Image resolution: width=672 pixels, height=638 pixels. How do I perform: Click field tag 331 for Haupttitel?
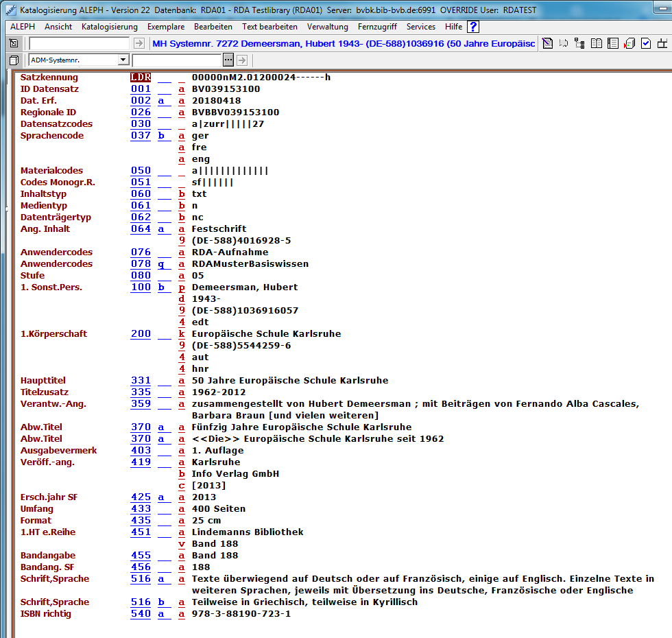tap(141, 381)
